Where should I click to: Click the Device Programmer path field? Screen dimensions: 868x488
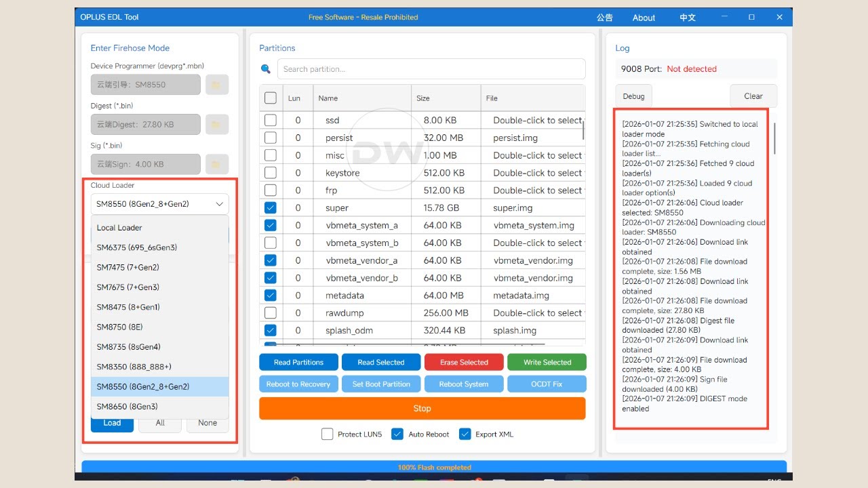(146, 85)
